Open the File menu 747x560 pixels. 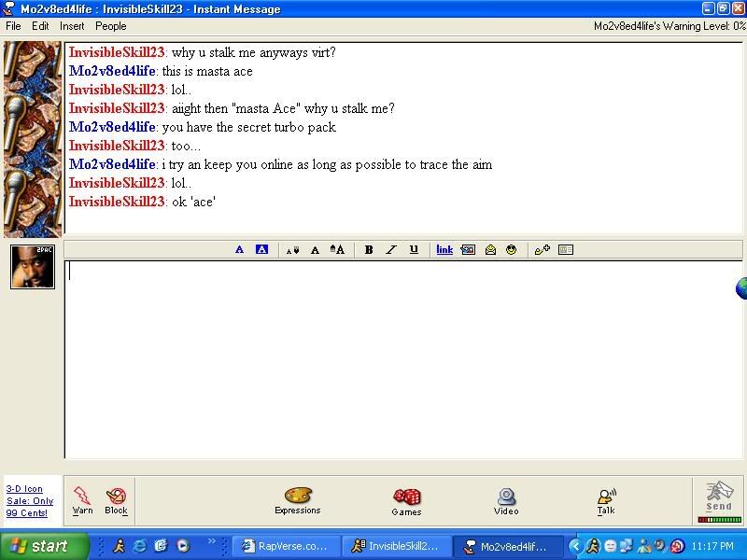tap(13, 26)
